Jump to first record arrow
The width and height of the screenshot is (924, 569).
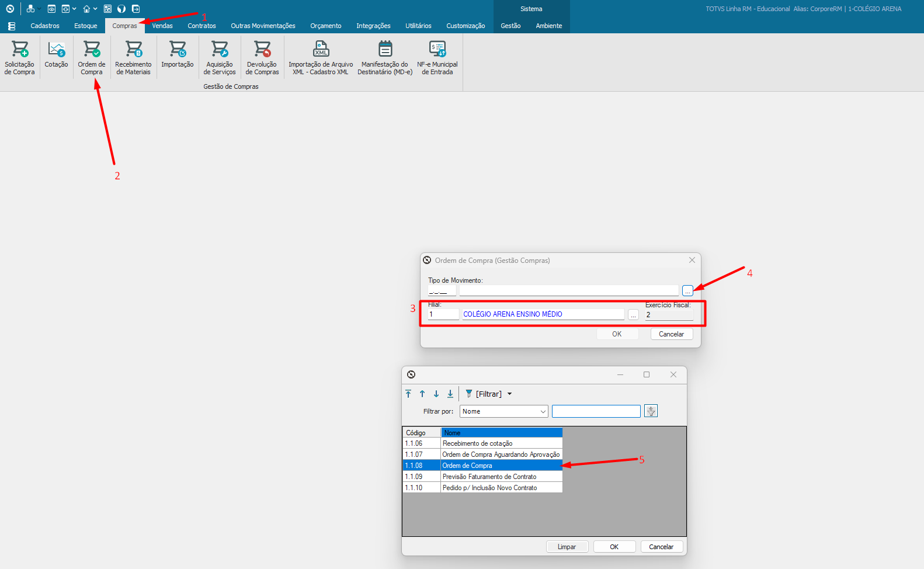[408, 394]
